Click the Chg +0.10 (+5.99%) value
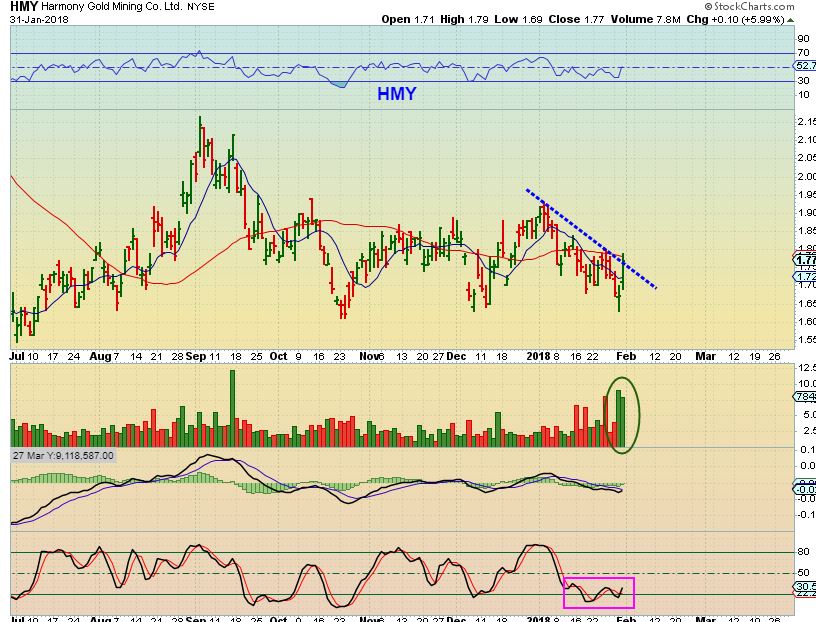The width and height of the screenshot is (816, 622). click(735, 19)
